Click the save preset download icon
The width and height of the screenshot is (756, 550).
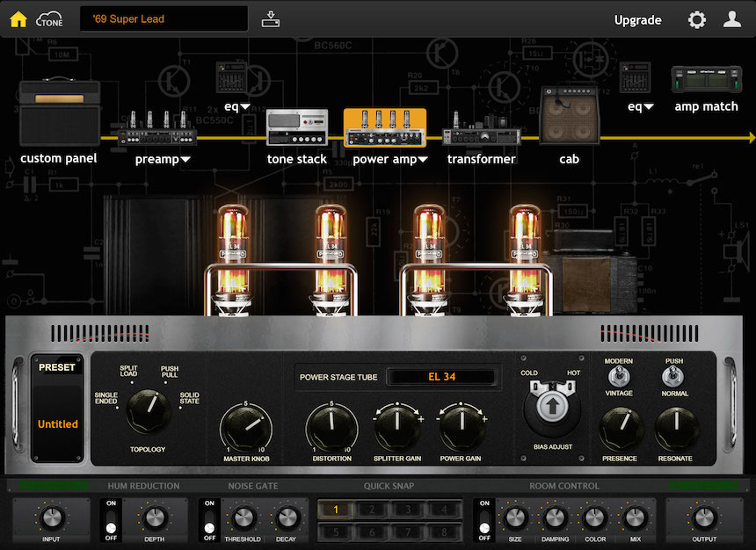[271, 19]
